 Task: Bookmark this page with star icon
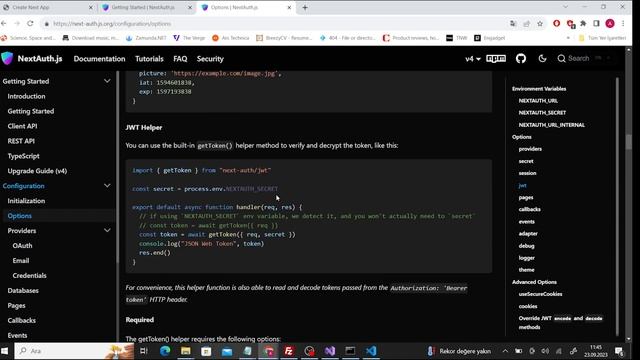tap(540, 24)
